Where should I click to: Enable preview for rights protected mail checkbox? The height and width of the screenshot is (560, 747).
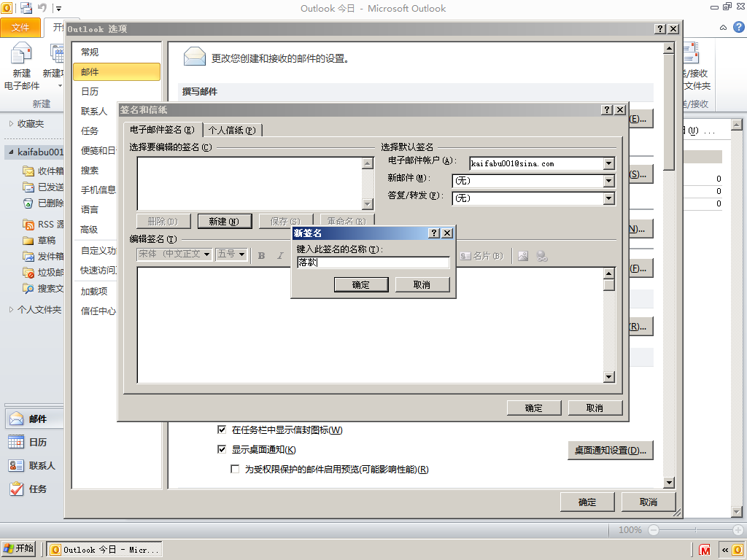pos(235,469)
